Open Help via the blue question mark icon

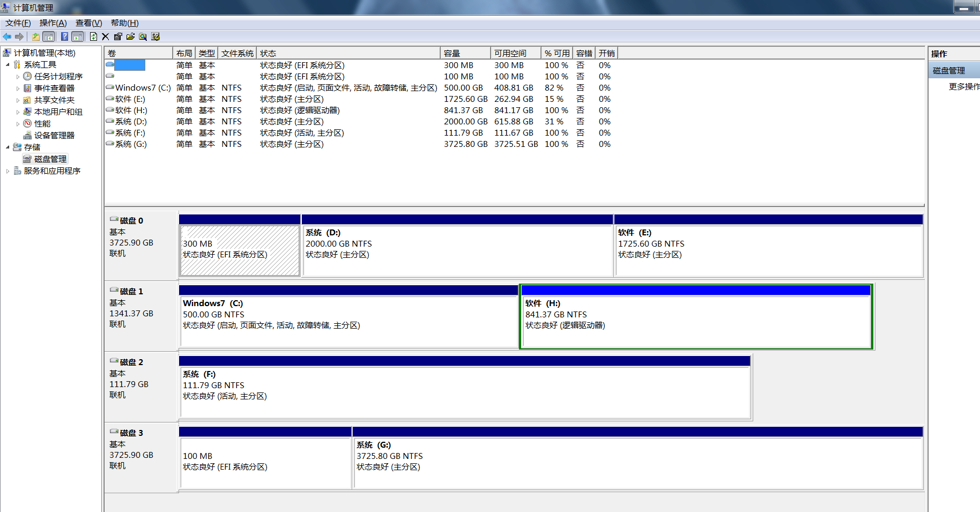(x=64, y=36)
